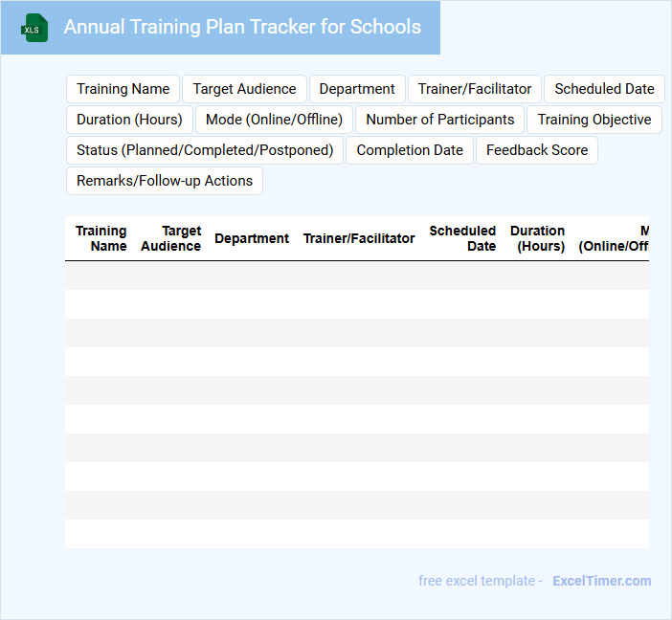Select the Feedback Score tag
672x620 pixels.
click(x=537, y=150)
